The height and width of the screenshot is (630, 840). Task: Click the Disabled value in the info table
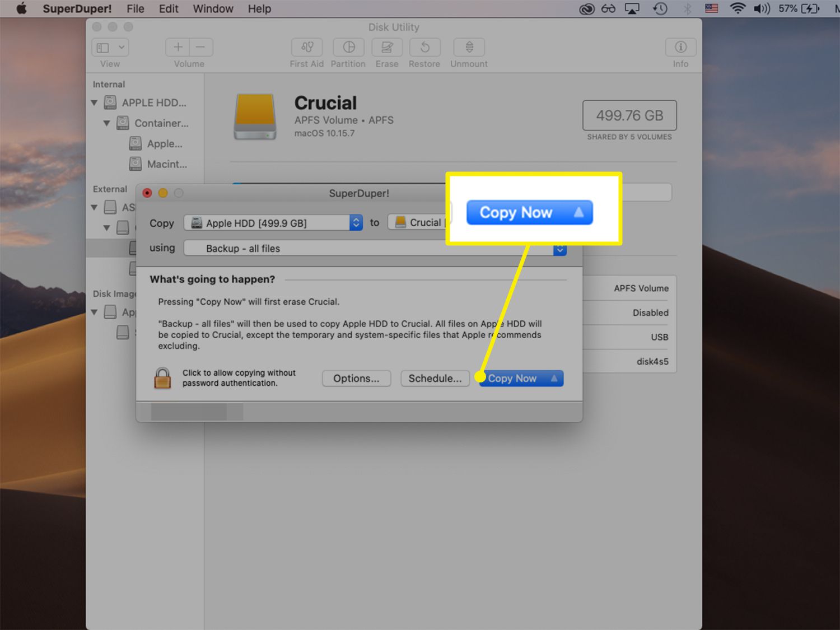click(x=651, y=312)
